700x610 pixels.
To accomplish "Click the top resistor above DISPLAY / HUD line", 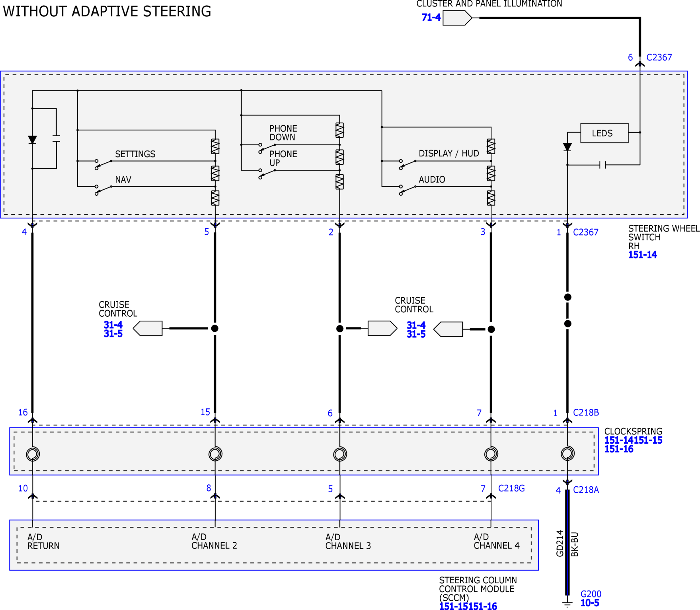I will coord(491,146).
